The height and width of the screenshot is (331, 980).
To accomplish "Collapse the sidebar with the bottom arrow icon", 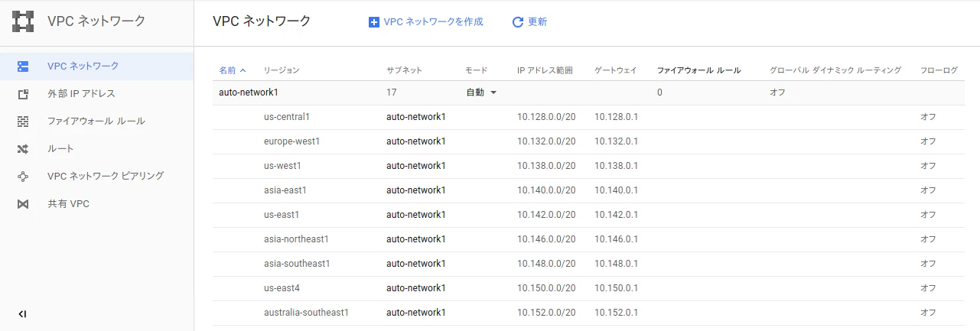I will [x=22, y=313].
